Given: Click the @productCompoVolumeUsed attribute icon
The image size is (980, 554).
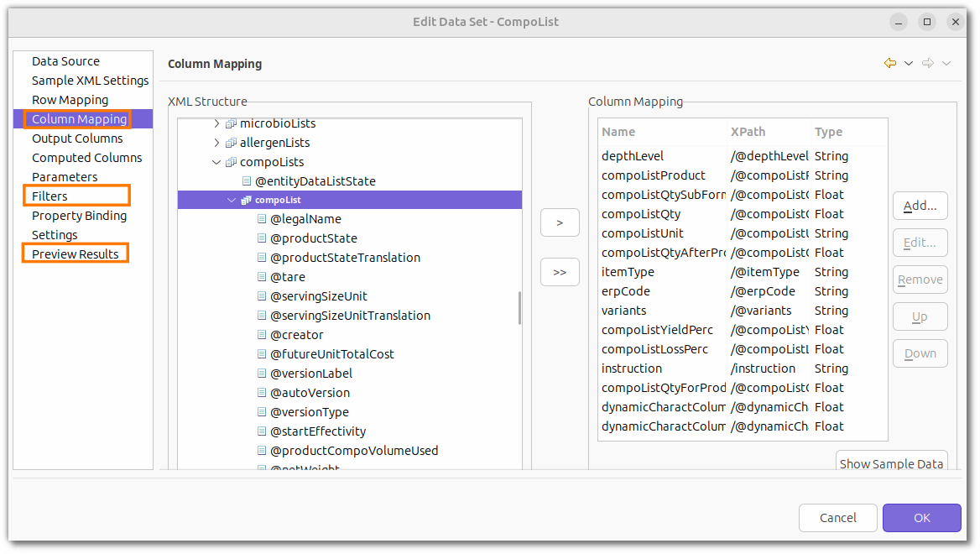Looking at the screenshot, I should pos(262,451).
